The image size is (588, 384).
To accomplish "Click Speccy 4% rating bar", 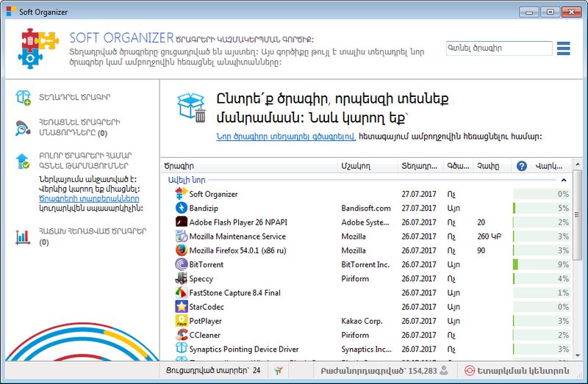I will coord(542,278).
